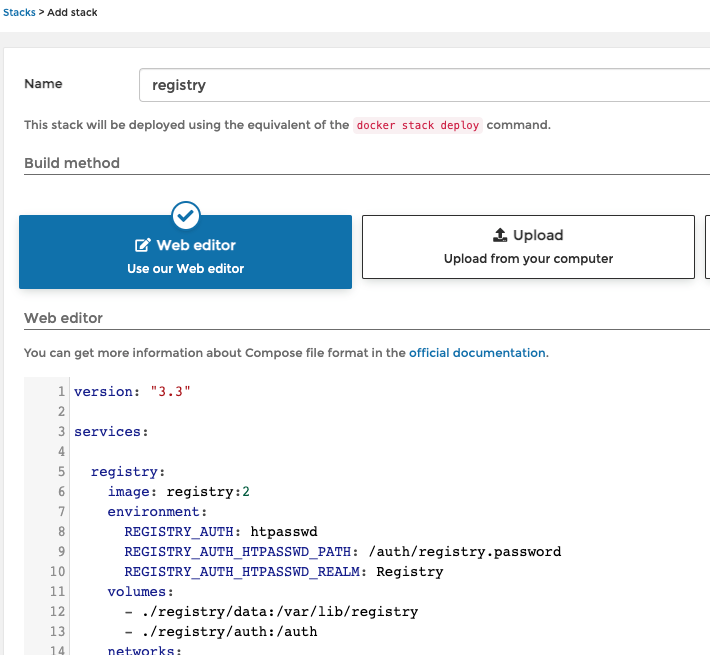The height and width of the screenshot is (655, 710).
Task: Click the ./registry/auth:/auth volume line
Action: coord(221,631)
